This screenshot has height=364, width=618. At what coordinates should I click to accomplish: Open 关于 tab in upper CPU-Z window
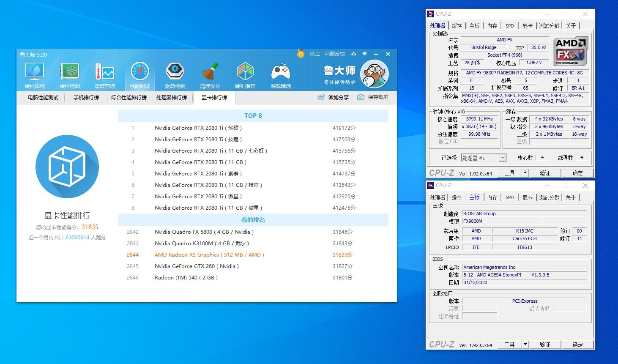571,26
